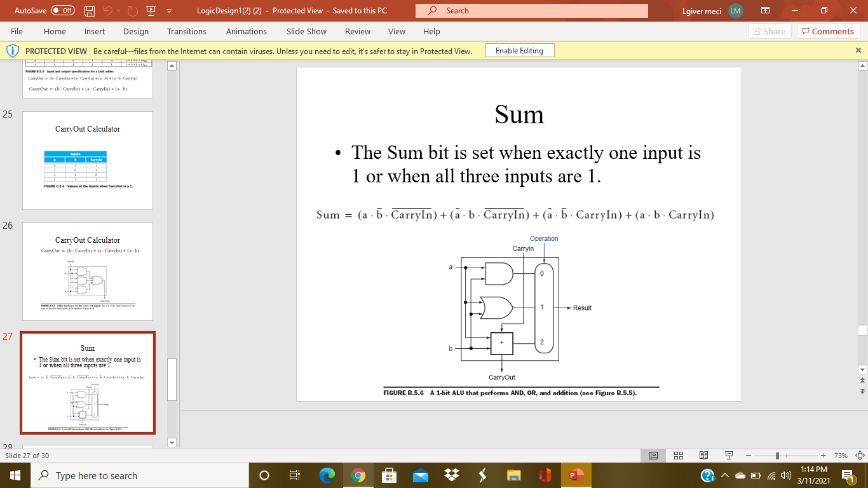
Task: Click the Sum slide title
Action: point(519,114)
